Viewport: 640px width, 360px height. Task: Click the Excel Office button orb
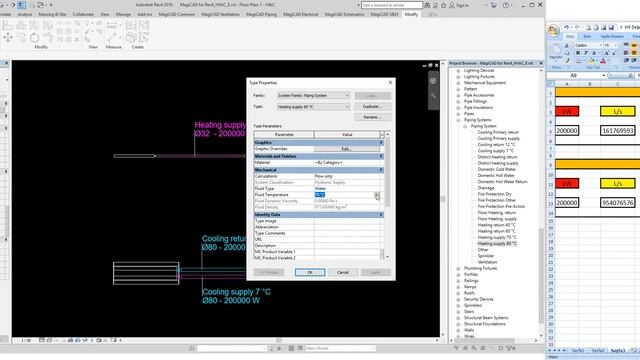click(x=554, y=31)
